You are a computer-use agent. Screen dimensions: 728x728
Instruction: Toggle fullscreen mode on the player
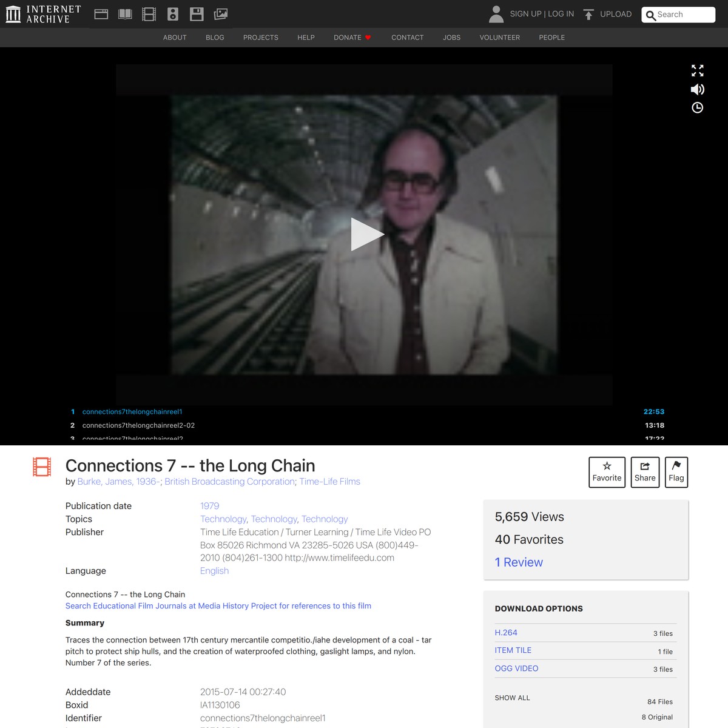tap(697, 71)
